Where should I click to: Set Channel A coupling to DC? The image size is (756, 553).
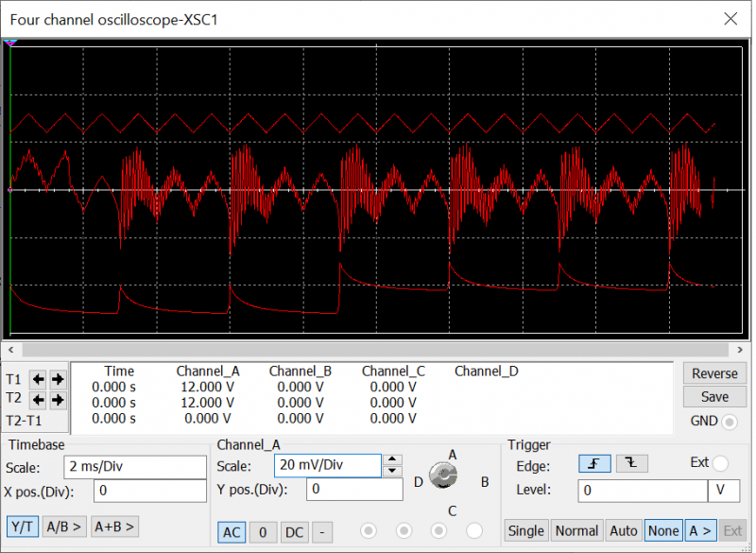tap(294, 532)
